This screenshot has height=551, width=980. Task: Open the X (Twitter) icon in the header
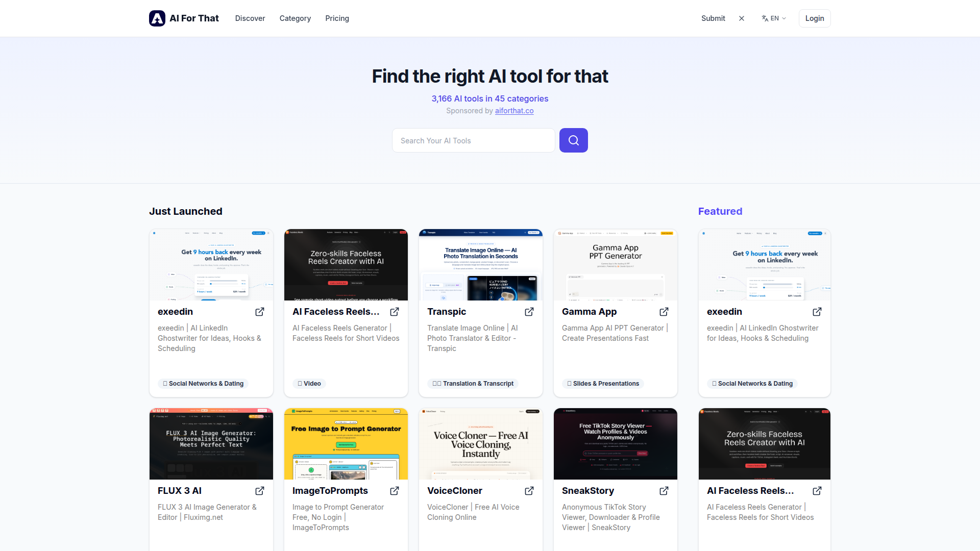[x=742, y=18]
